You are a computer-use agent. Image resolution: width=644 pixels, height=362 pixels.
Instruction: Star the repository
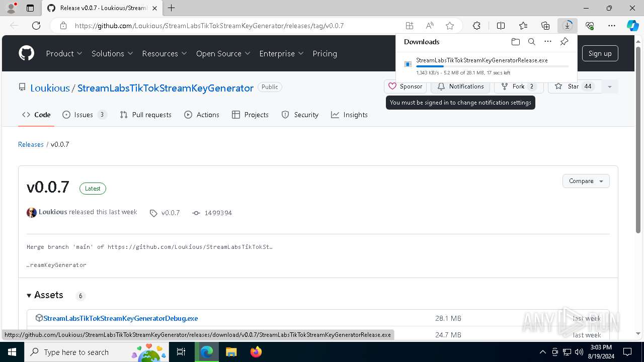[575, 86]
